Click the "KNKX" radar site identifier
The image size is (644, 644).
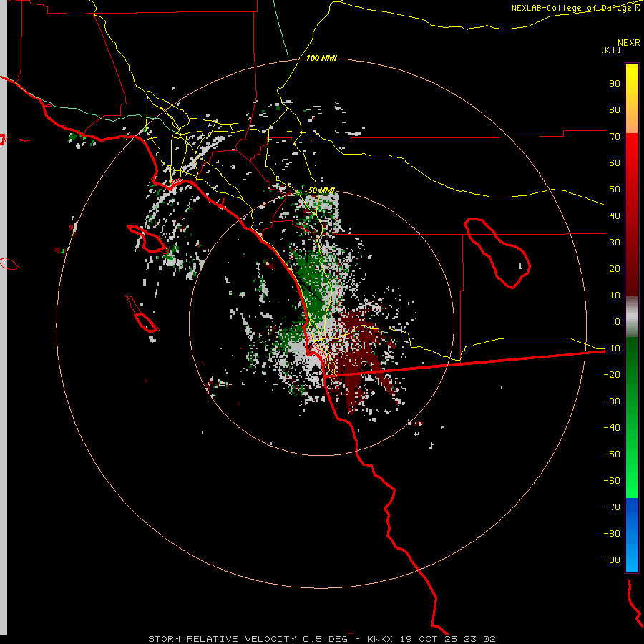pyautogui.click(x=380, y=639)
